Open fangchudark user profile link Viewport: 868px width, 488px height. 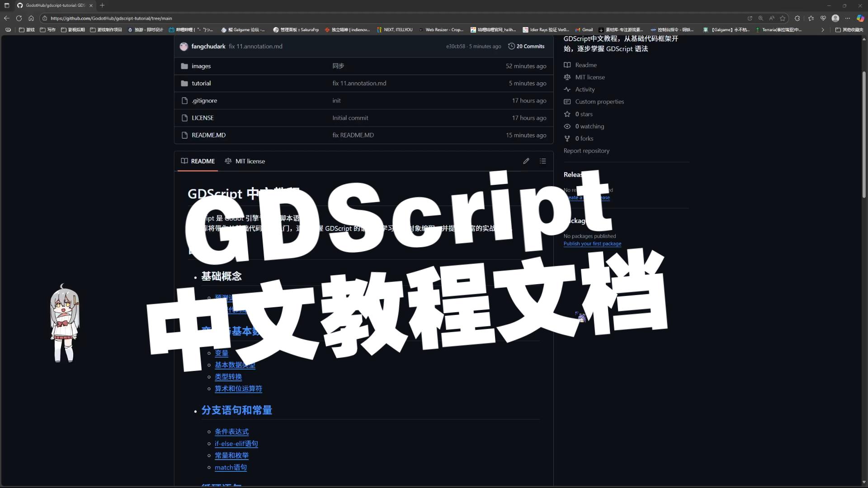coord(208,46)
